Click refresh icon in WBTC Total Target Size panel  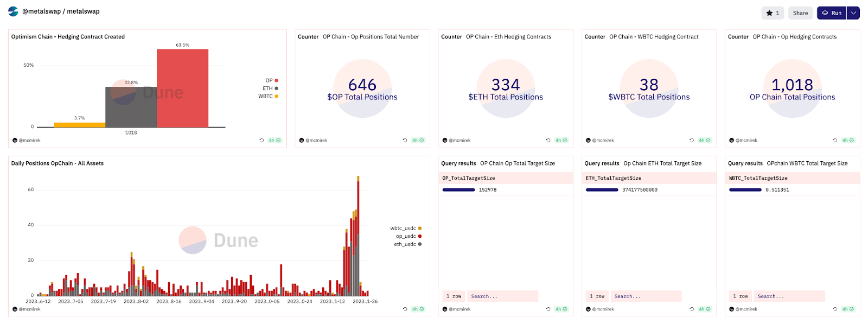[x=834, y=309]
